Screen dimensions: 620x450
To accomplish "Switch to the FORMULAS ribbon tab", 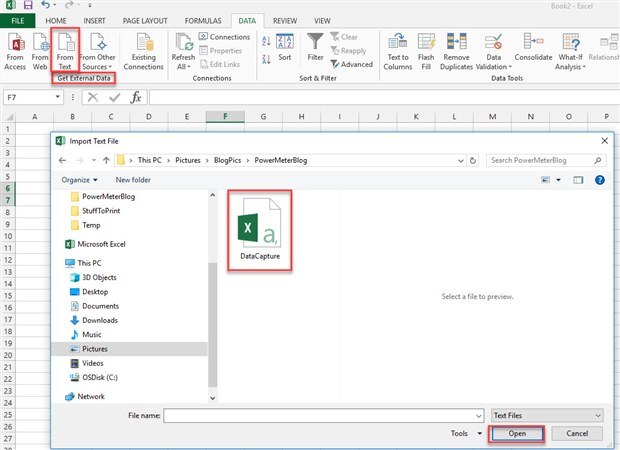I will (203, 20).
